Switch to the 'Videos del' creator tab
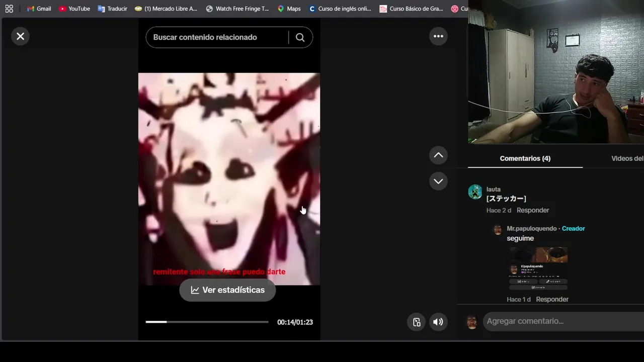The width and height of the screenshot is (644, 362). [x=627, y=158]
